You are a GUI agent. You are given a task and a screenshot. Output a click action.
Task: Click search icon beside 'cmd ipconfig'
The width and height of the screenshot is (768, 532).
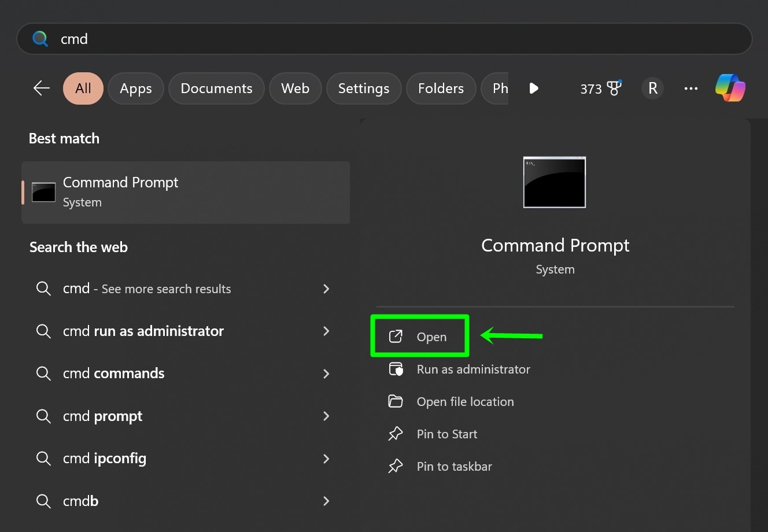pyautogui.click(x=43, y=459)
